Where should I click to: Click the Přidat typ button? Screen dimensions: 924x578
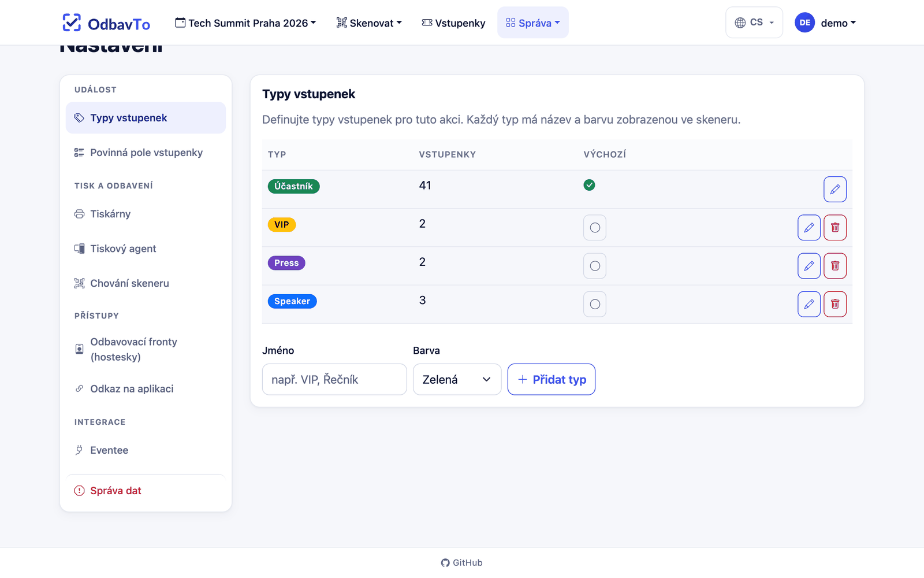(x=551, y=379)
